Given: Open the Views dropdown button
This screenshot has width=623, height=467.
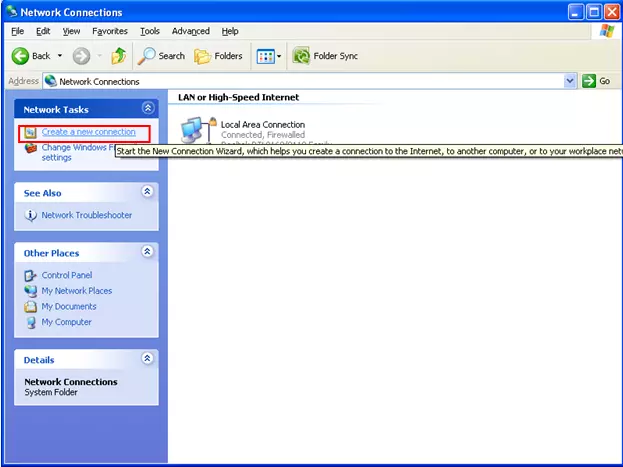Looking at the screenshot, I should click(269, 56).
